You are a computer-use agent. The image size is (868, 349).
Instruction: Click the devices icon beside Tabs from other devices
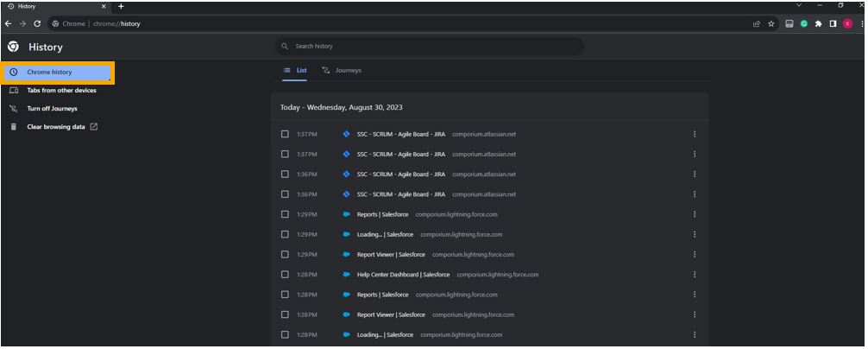point(14,91)
